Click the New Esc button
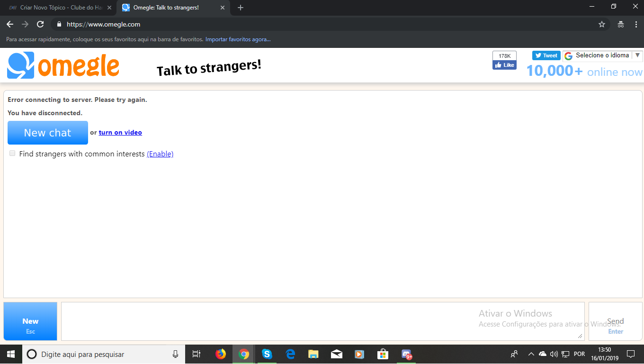Screen dimensions: 644x364 click(x=30, y=321)
